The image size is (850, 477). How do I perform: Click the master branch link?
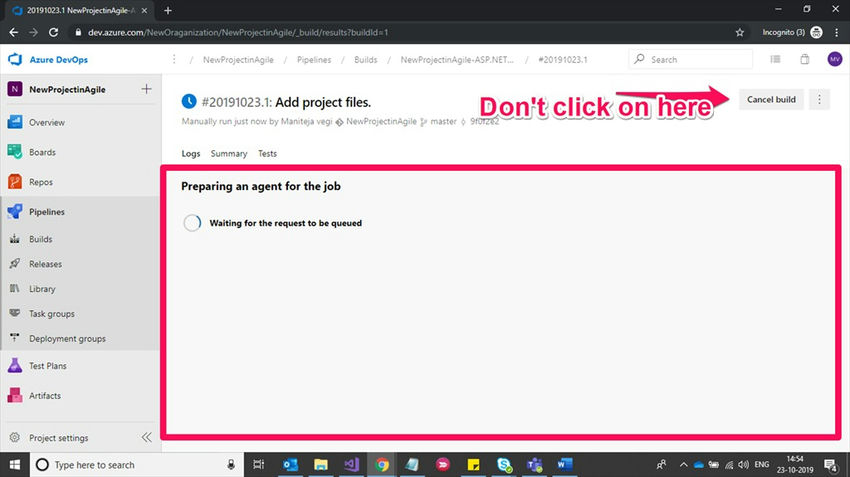443,121
